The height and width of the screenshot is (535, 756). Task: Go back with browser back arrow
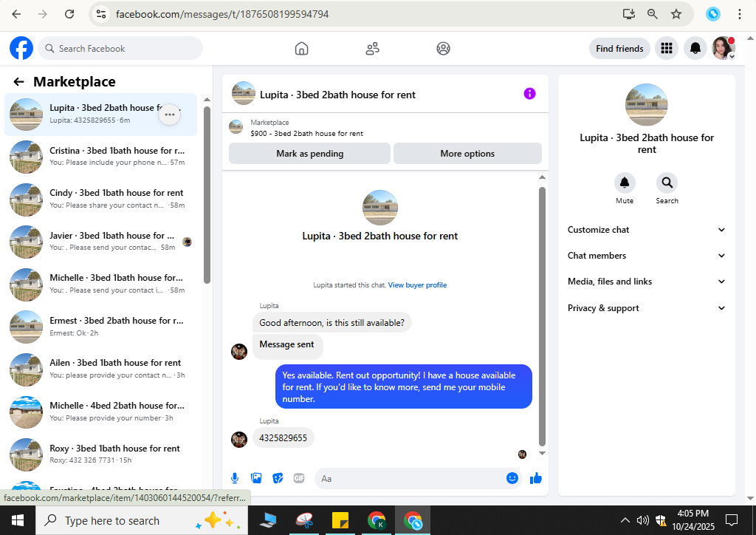(x=16, y=14)
